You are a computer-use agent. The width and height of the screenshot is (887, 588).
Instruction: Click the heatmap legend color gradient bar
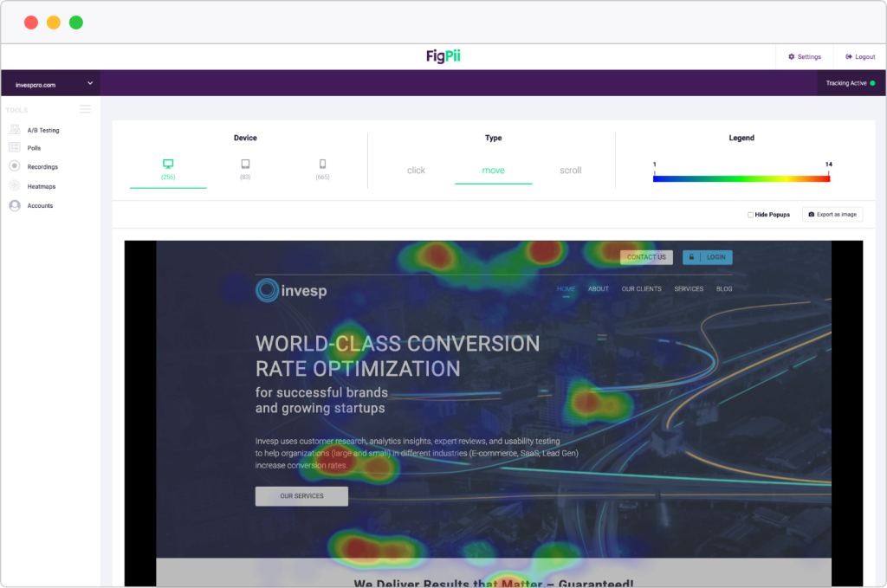741,178
